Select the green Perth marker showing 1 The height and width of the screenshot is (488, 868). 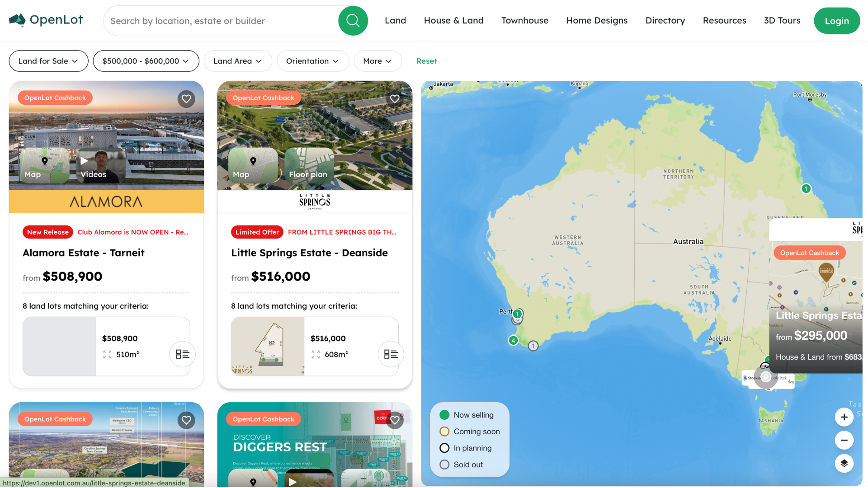tap(517, 314)
